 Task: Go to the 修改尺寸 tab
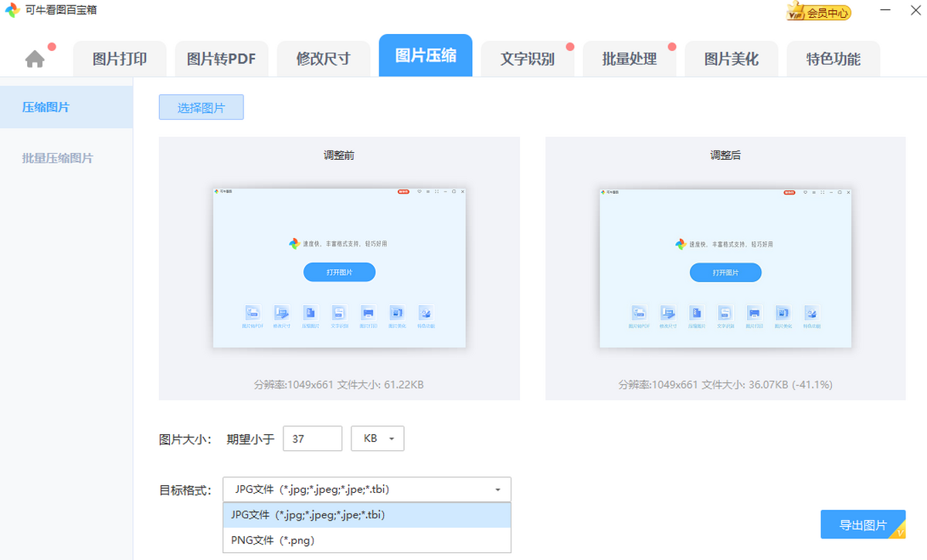pos(323,59)
